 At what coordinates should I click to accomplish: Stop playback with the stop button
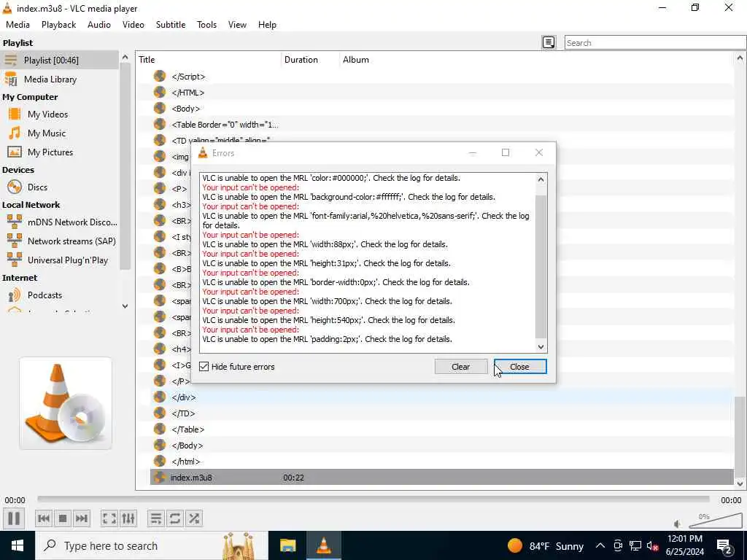pyautogui.click(x=63, y=518)
